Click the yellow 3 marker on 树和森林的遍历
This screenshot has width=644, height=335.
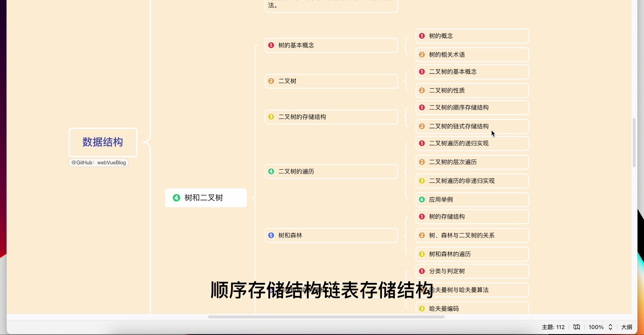pyautogui.click(x=422, y=254)
